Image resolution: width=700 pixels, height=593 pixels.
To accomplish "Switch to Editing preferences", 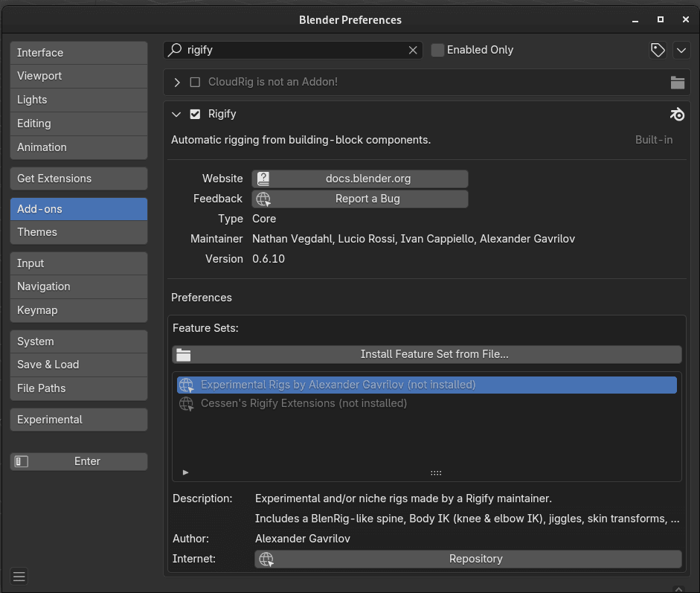I will (79, 124).
